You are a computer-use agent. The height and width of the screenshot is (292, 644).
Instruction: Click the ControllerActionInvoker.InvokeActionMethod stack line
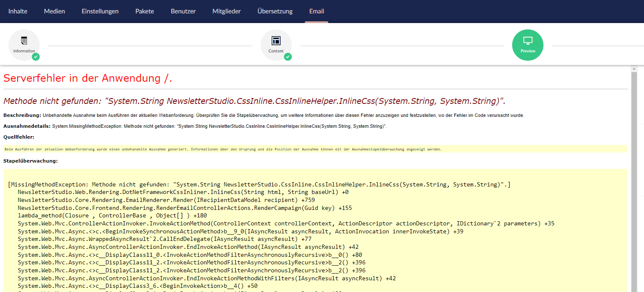286,223
